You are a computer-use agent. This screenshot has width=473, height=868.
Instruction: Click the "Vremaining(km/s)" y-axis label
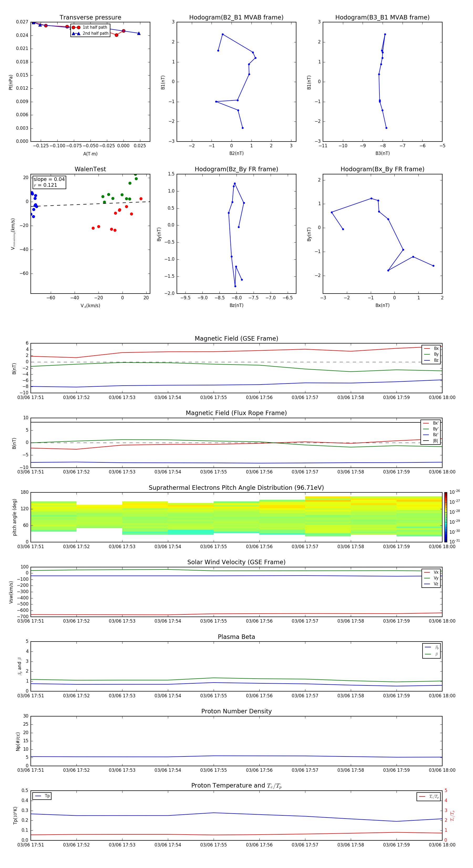coord(13,234)
